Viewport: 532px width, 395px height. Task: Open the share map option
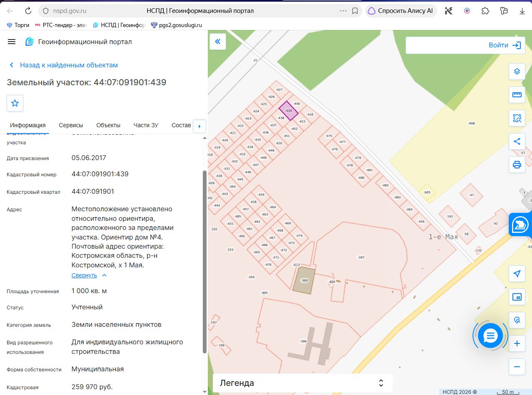coord(517,141)
